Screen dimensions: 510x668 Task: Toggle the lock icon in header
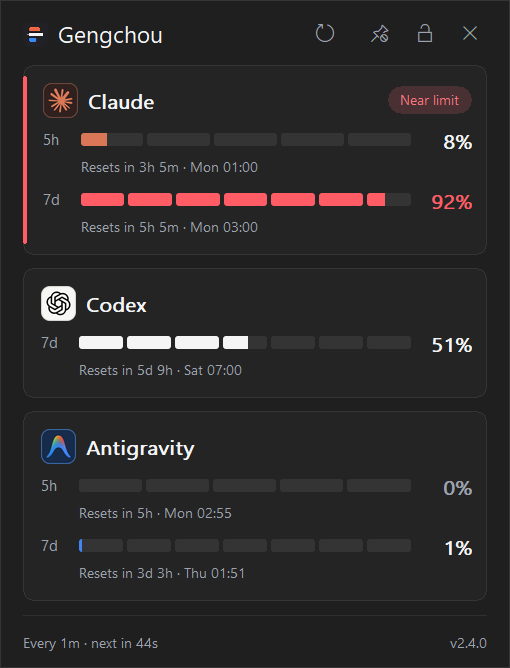pos(425,33)
